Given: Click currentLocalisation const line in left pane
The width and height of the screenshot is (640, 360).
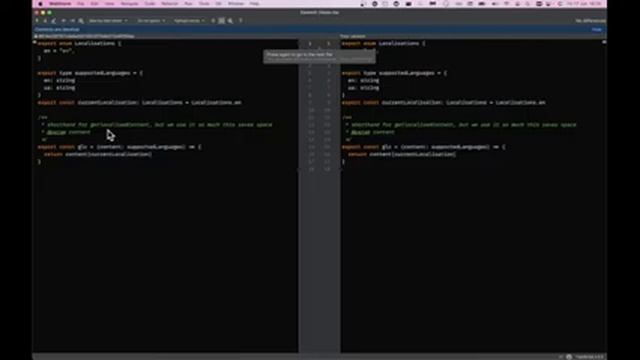Looking at the screenshot, I should (x=140, y=102).
